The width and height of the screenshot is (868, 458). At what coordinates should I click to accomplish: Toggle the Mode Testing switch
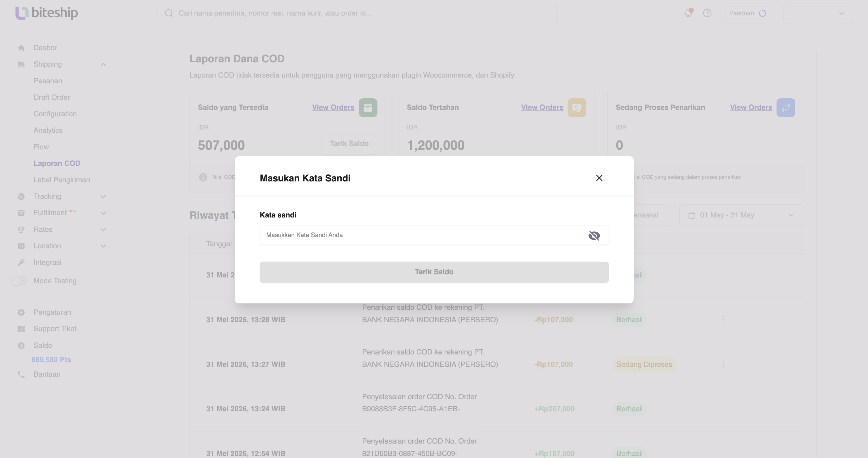coord(19,281)
